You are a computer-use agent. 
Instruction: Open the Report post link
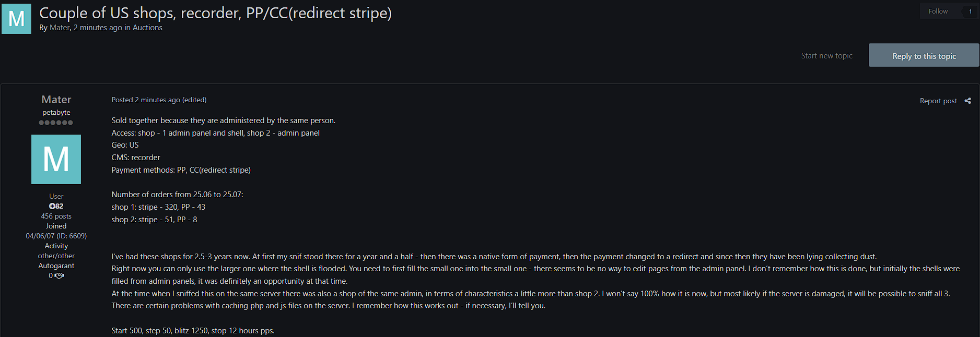click(938, 101)
